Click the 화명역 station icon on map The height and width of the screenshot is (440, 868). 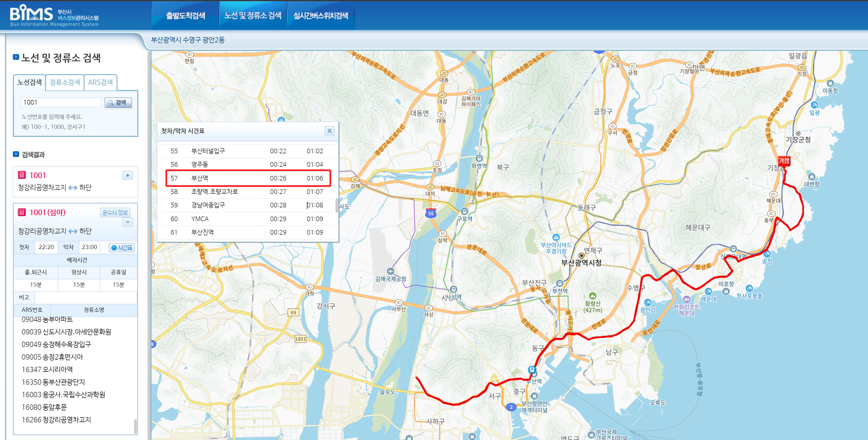[x=479, y=158]
